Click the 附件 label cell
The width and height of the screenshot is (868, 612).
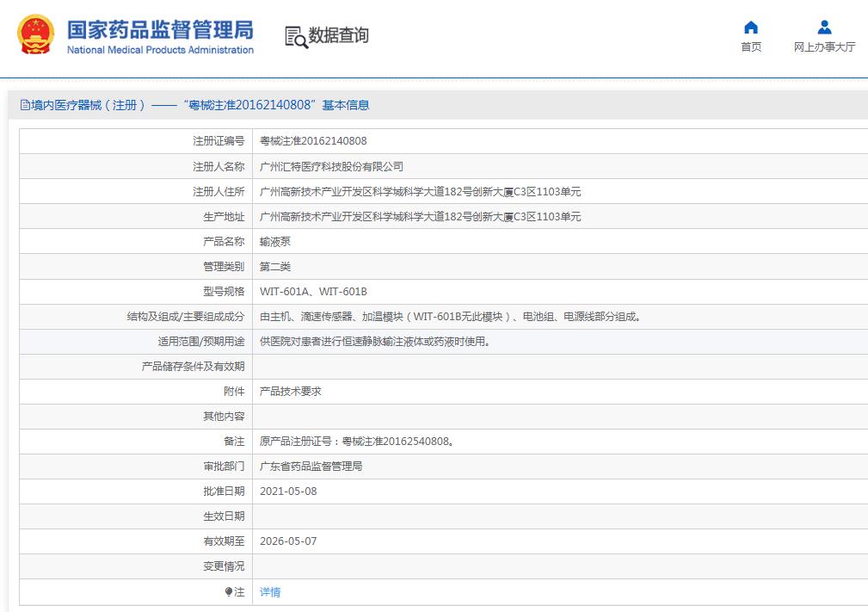[x=136, y=392]
